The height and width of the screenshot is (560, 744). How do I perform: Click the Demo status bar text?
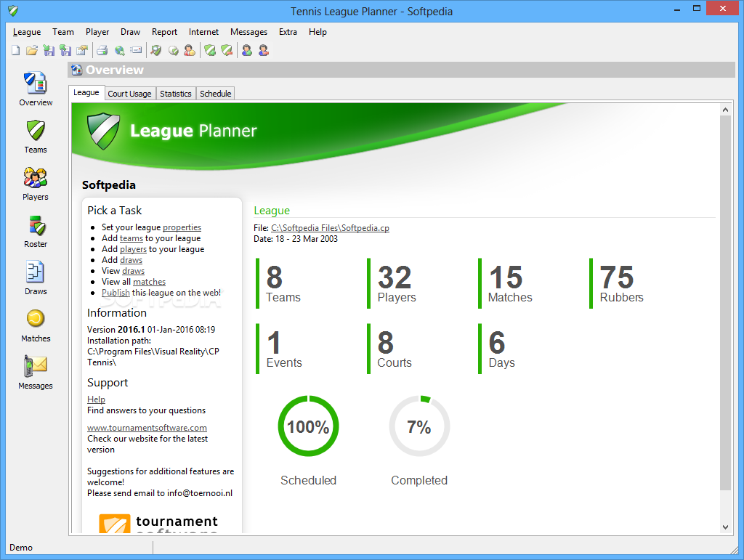21,548
